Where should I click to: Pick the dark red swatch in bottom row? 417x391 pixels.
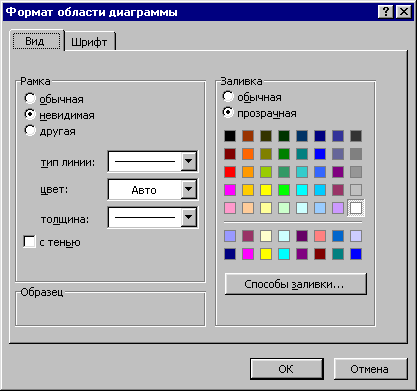tap(320, 254)
